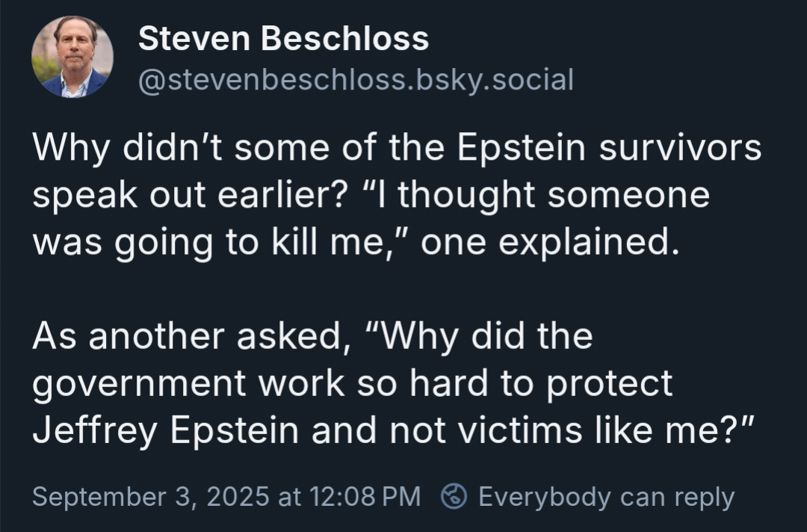Screen dimensions: 807x532
Task: Click the line ending one explained.
Action: coord(356,243)
